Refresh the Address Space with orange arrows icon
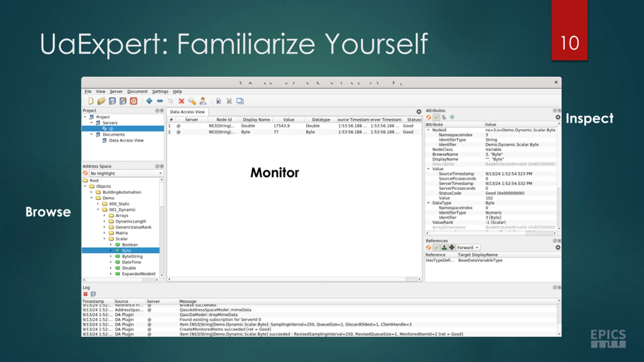 pos(86,173)
